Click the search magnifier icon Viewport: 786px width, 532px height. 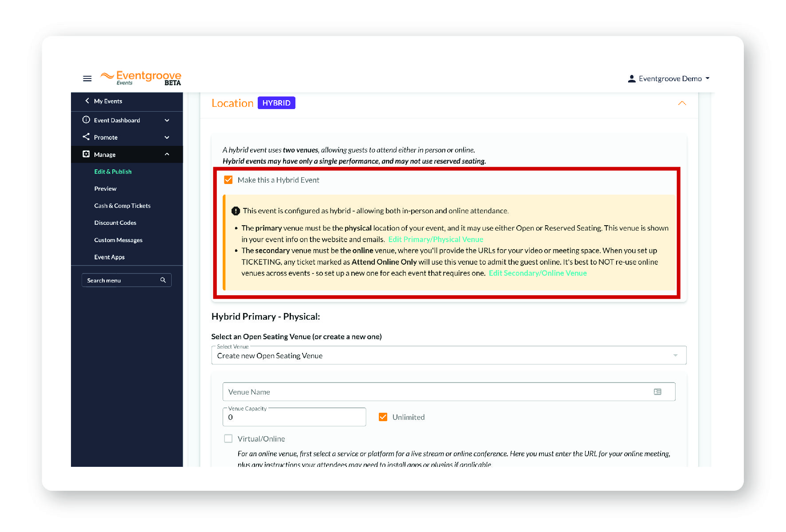[x=163, y=280]
